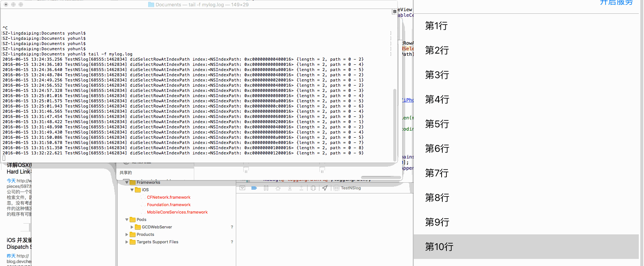Viewport: 644px width, 266px height.
Task: Tap the 开启服务 button in simulator
Action: 617,2
